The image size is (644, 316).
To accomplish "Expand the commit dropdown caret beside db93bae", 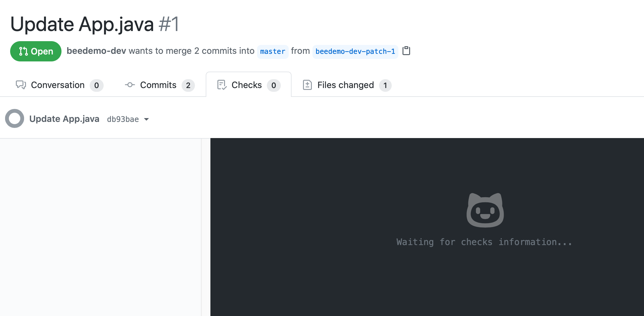I will click(x=146, y=119).
